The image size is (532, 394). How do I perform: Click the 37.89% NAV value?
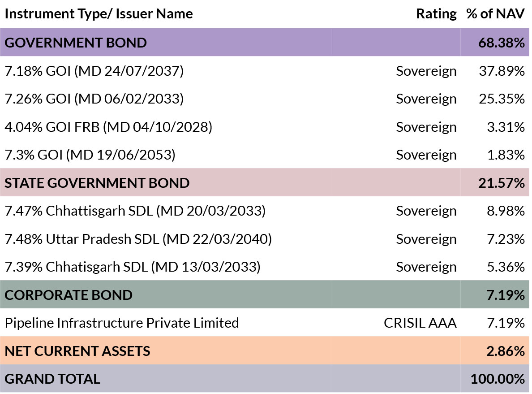(502, 71)
